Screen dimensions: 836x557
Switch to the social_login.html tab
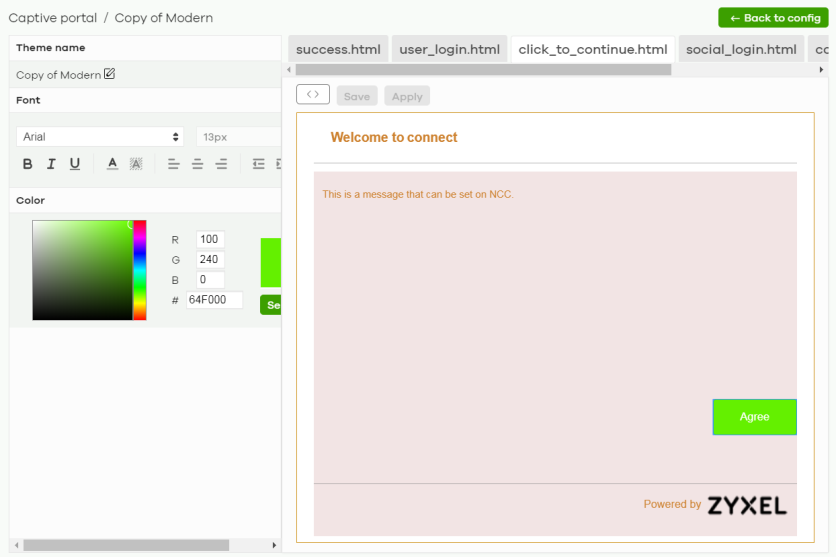point(741,49)
